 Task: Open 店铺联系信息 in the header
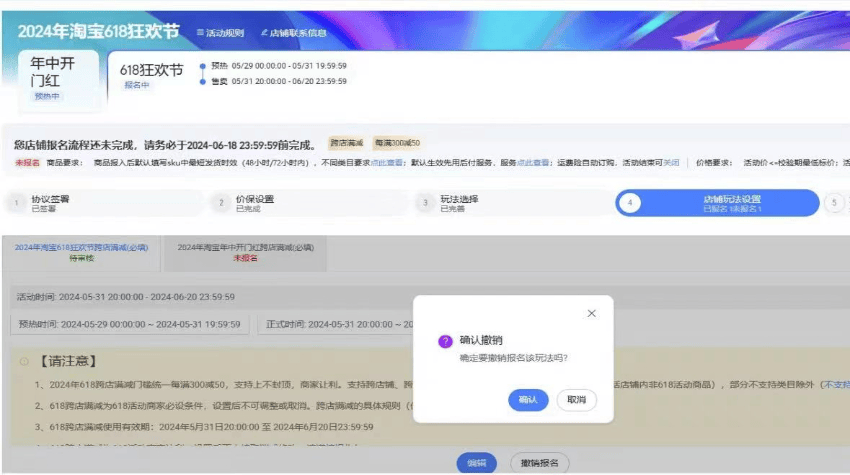(293, 33)
